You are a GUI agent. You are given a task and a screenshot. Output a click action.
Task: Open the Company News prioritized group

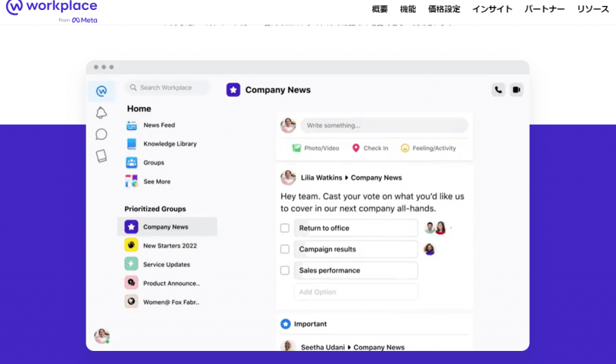coord(165,227)
